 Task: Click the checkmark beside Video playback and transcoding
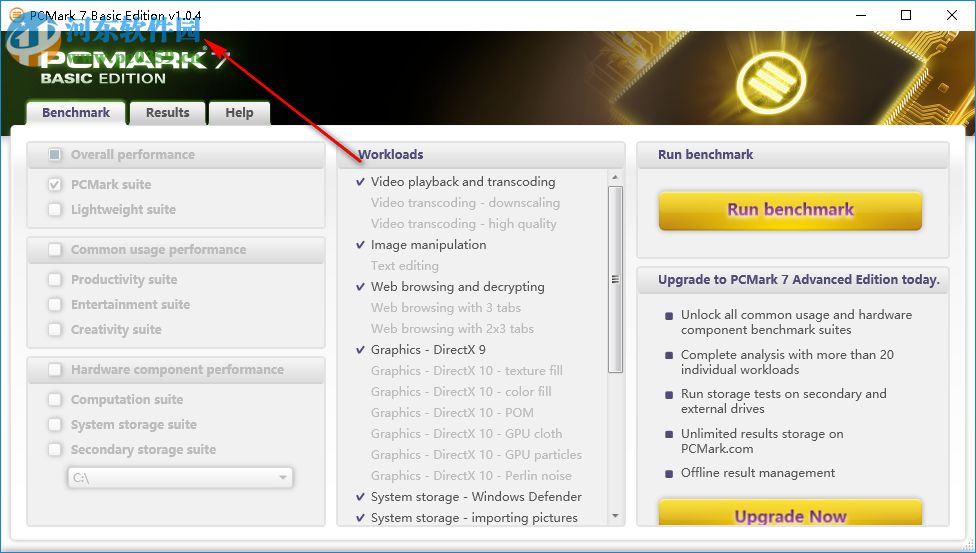360,182
